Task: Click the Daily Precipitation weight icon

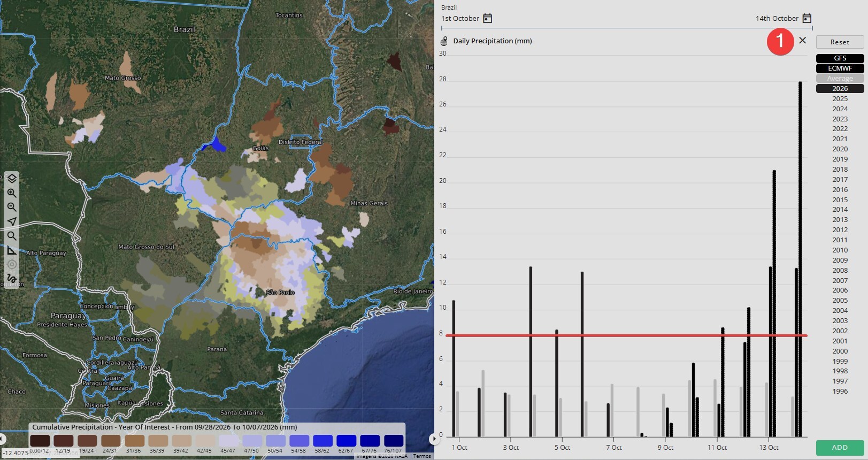Action: [444, 41]
